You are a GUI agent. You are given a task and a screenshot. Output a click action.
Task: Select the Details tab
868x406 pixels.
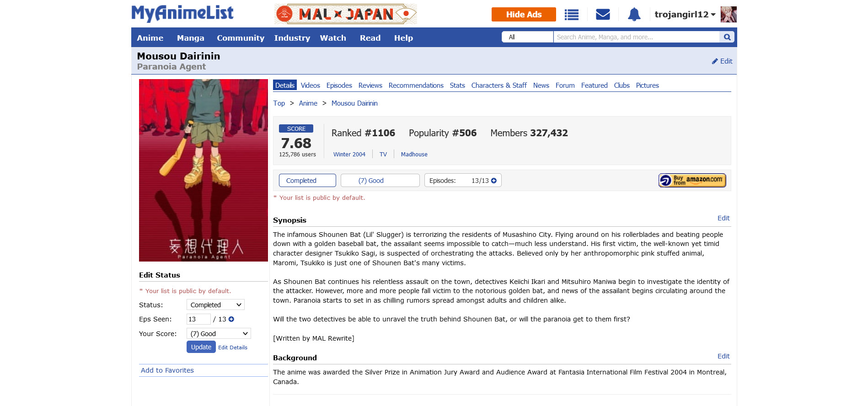pyautogui.click(x=285, y=85)
